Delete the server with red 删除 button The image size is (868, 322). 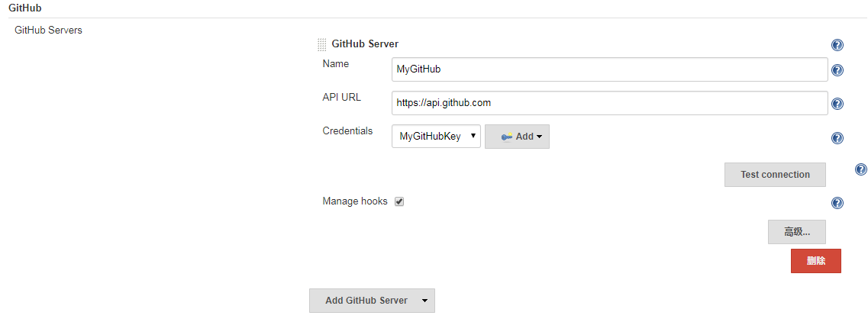coord(816,261)
